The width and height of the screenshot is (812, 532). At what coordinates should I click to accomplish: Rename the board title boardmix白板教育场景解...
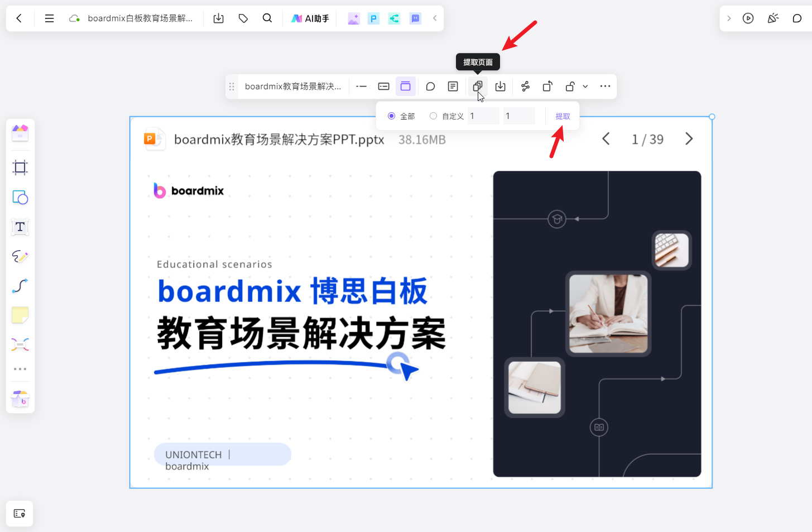click(140, 18)
